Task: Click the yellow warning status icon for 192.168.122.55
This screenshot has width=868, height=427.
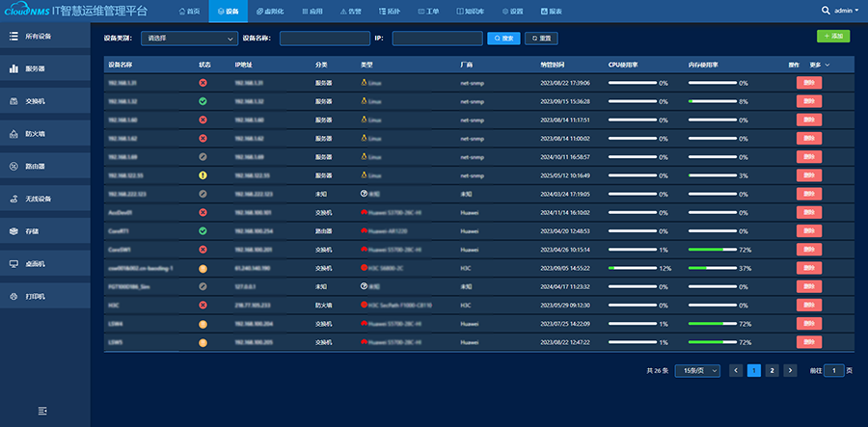Action: 203,175
